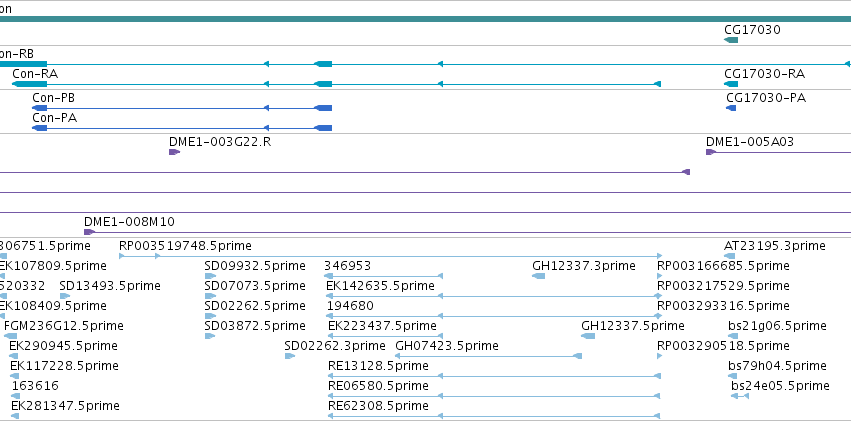The image size is (851, 421).
Task: Click the SD02262.5prime label
Action: click(255, 305)
